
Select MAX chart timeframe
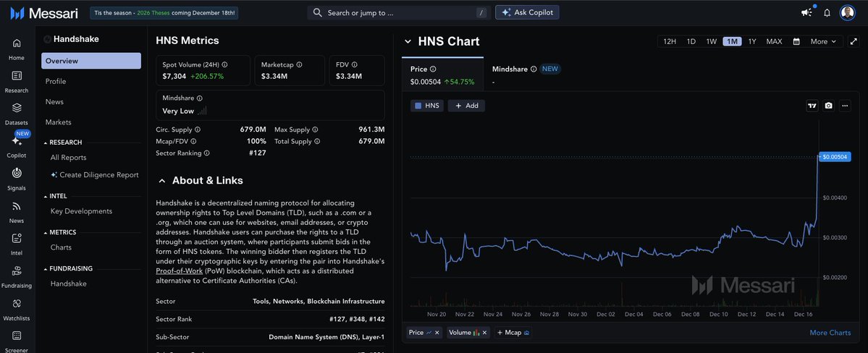[x=774, y=41]
